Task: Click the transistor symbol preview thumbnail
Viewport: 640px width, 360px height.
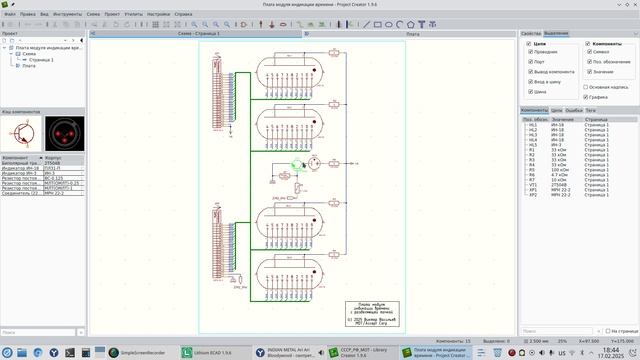Action: click(21, 133)
